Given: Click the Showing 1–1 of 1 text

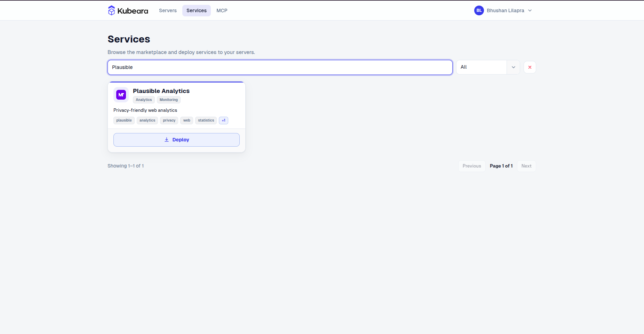Looking at the screenshot, I should (126, 166).
